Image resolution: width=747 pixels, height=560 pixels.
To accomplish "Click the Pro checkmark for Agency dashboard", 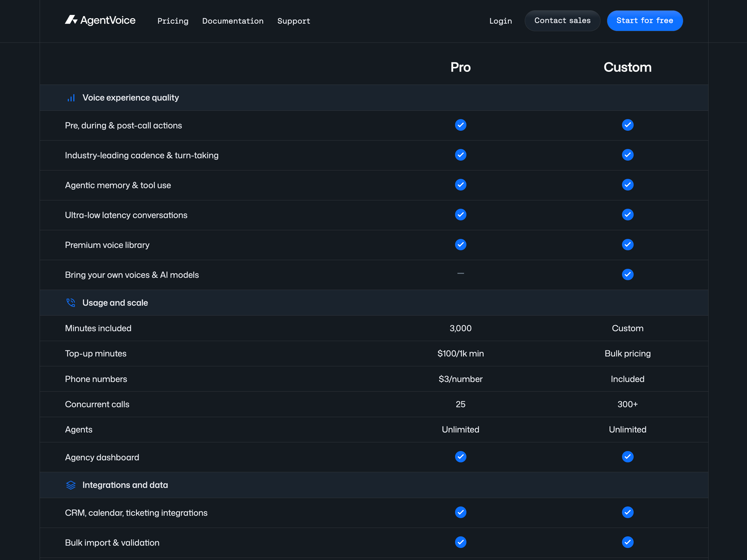I will (x=460, y=457).
